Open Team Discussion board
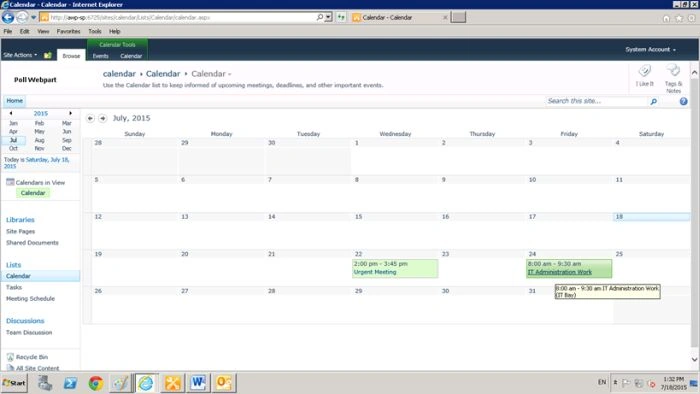This screenshot has height=394, width=700. coord(29,332)
